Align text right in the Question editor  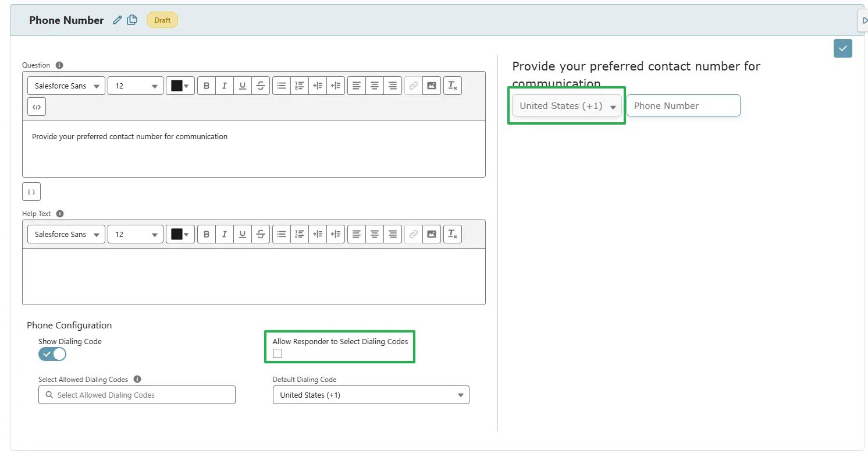[x=393, y=86]
